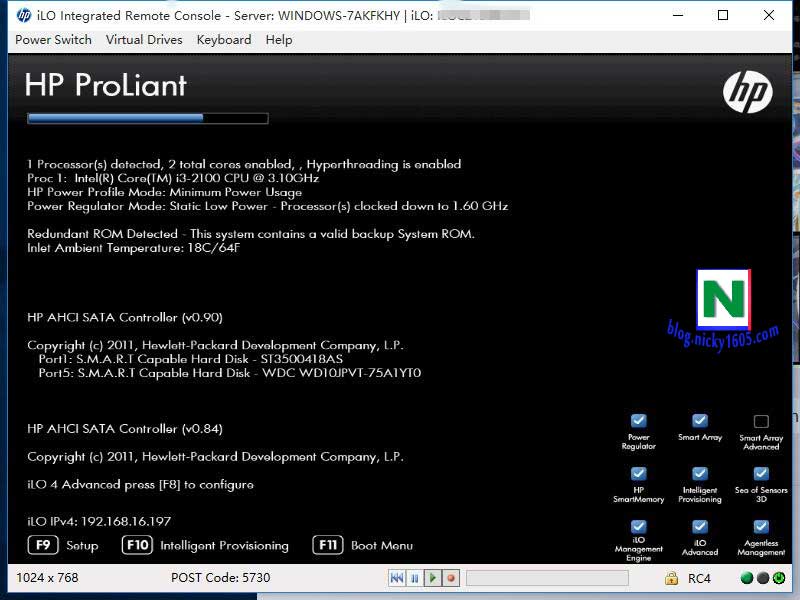Image resolution: width=800 pixels, height=600 pixels.
Task: Toggle the Sea of Sensors 3D checkbox
Action: (x=761, y=474)
